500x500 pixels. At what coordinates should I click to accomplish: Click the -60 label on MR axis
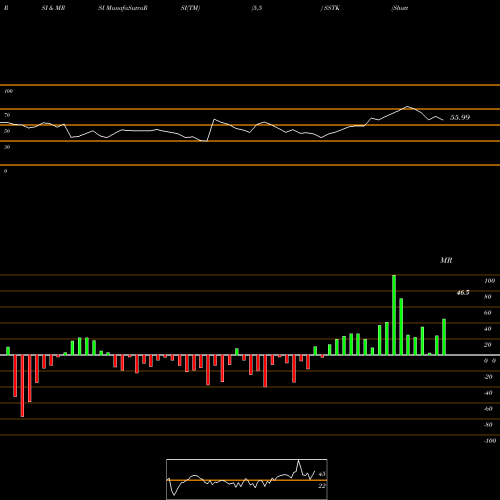tap(488, 409)
